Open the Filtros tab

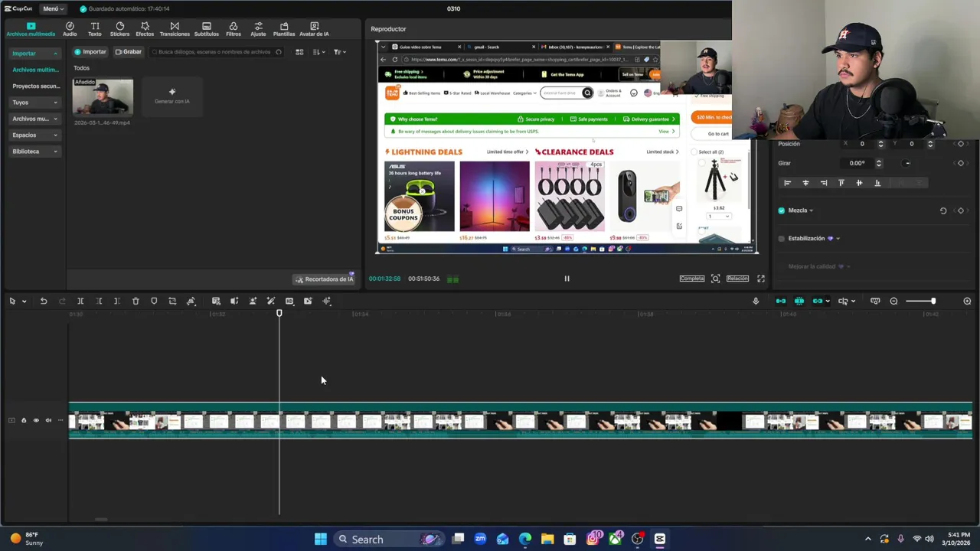click(x=234, y=29)
